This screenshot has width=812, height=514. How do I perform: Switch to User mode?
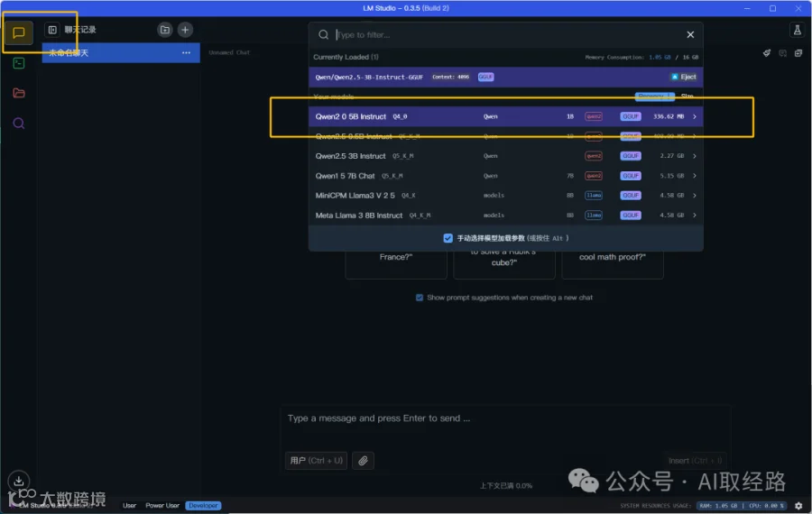[129, 505]
